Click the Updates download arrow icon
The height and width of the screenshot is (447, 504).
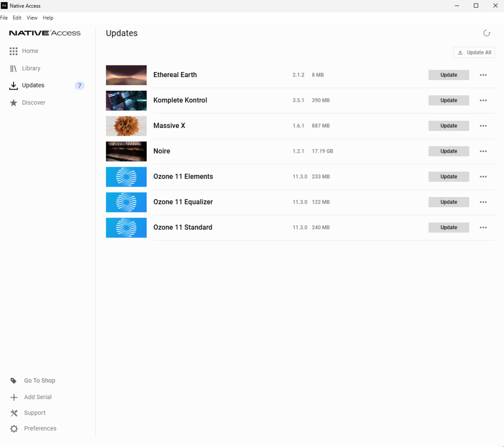pyautogui.click(x=14, y=86)
